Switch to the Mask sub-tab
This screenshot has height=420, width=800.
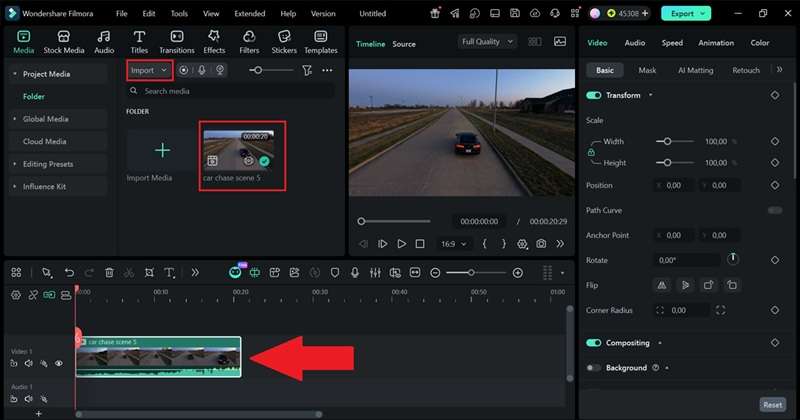647,70
